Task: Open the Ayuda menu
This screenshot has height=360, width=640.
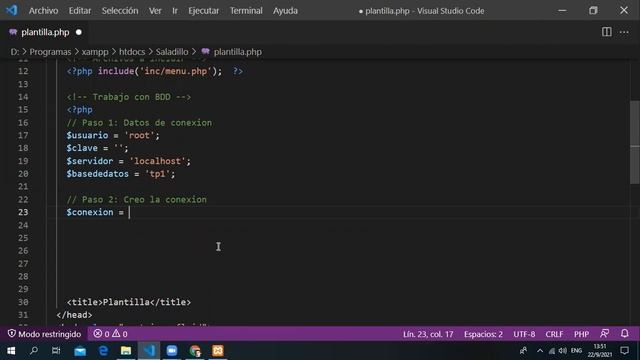Action: (285, 11)
